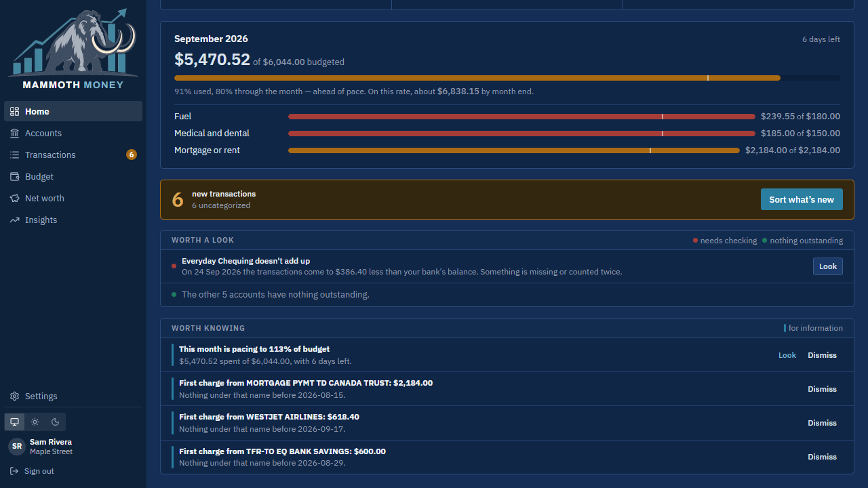Screen dimensions: 868x488
Task: Click the Accounts bank icon
Action: click(x=14, y=133)
